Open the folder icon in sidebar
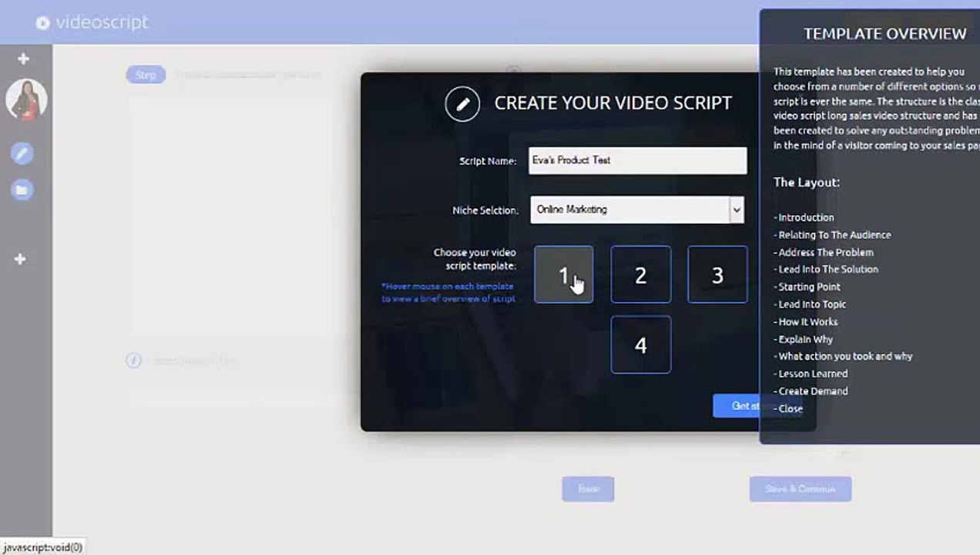980x555 pixels. [22, 190]
